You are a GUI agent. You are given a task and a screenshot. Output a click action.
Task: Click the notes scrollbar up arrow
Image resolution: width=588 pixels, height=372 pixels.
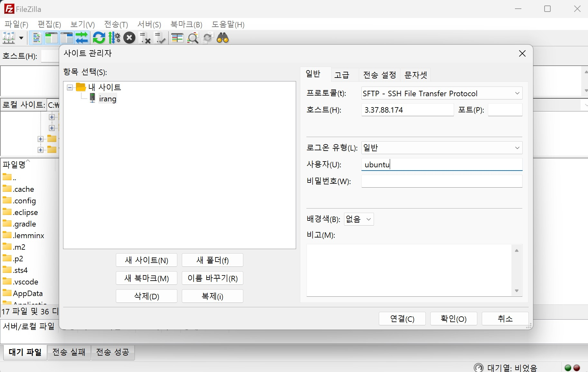tap(517, 250)
